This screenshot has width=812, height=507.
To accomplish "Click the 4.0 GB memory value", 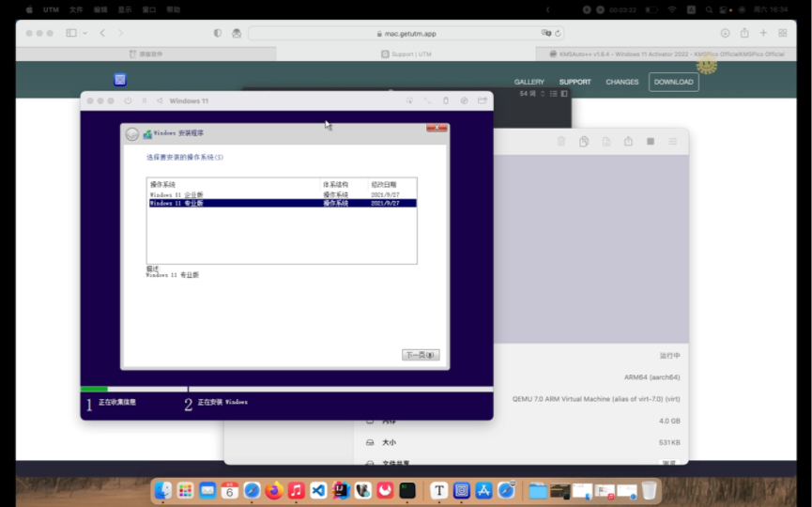I will pyautogui.click(x=669, y=421).
